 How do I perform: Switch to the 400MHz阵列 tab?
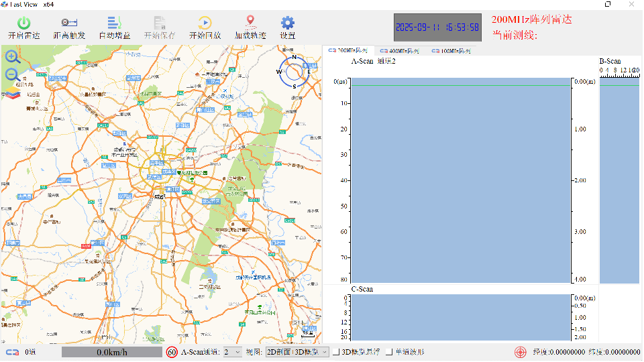(x=400, y=50)
